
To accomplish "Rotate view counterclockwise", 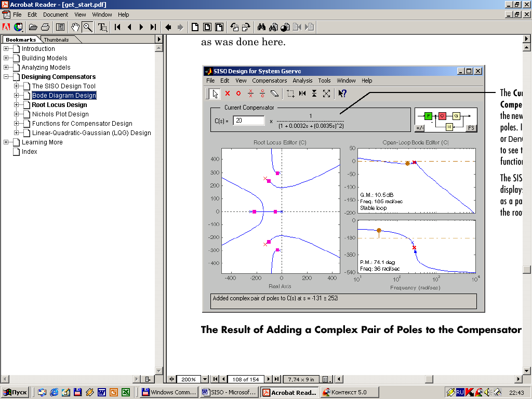I will (234, 27).
